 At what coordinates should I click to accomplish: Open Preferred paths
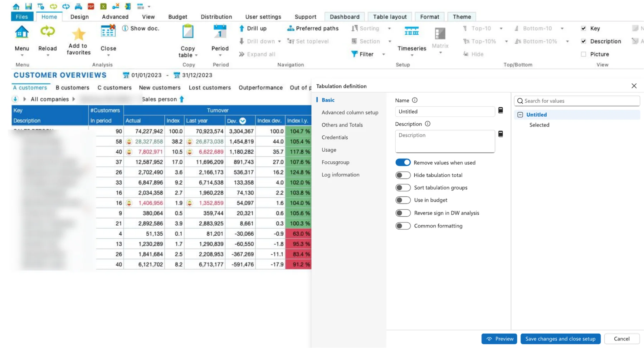point(313,28)
